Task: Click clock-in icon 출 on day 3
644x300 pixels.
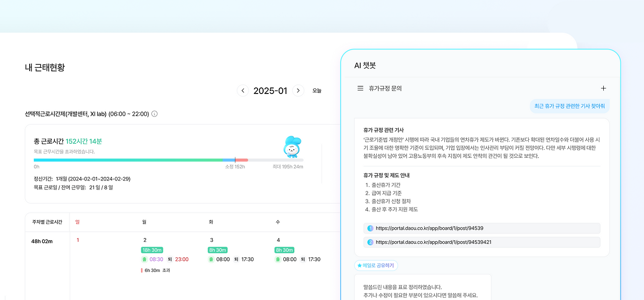Action: (x=211, y=259)
